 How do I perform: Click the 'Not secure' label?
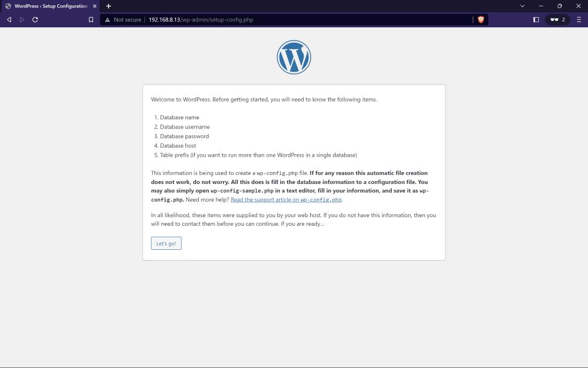click(128, 19)
